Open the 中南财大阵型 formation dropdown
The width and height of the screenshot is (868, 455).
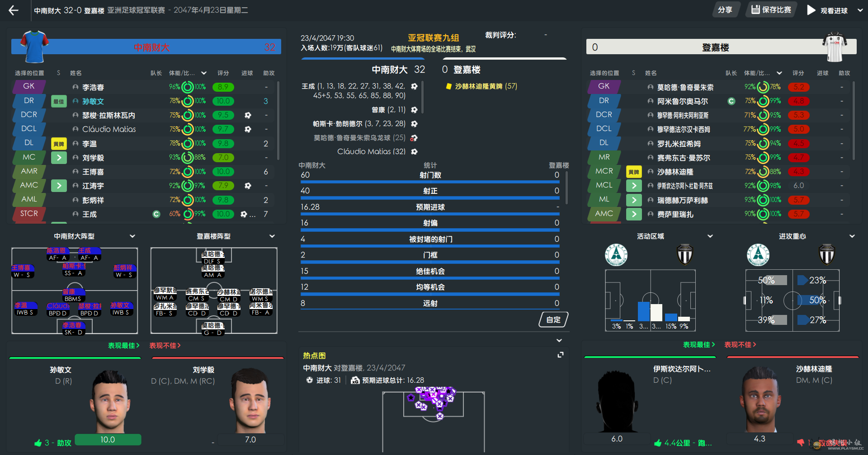[x=132, y=236]
